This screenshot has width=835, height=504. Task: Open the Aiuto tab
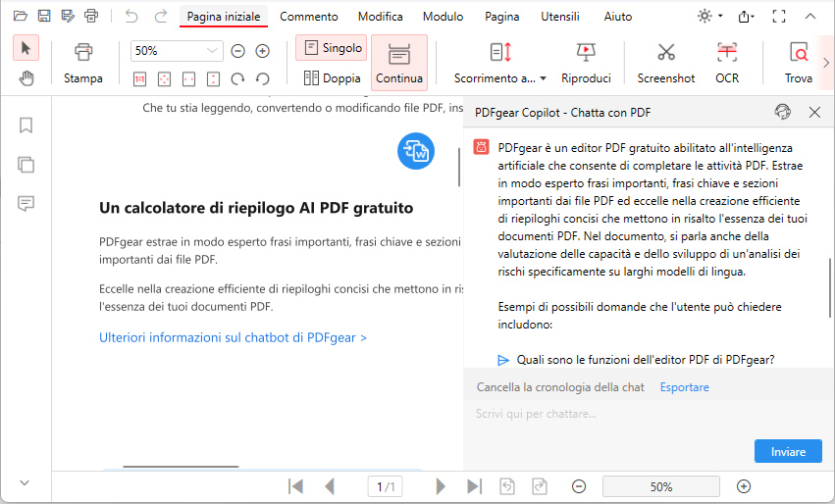(618, 17)
